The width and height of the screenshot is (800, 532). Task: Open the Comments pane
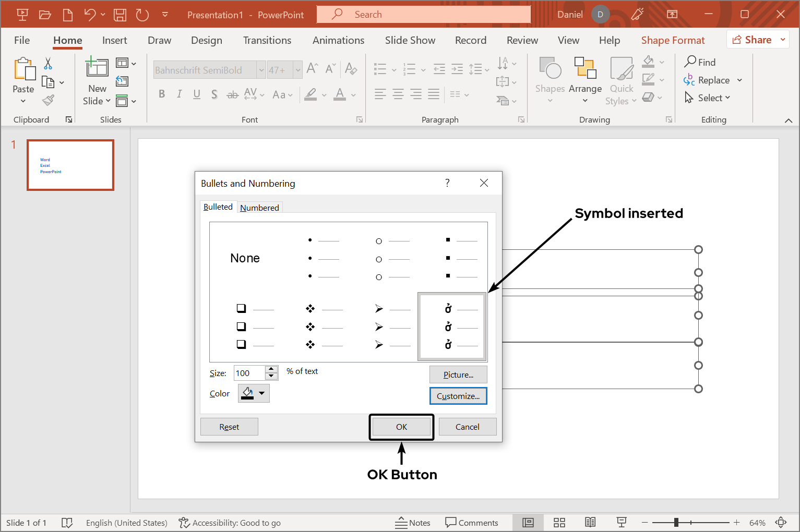472,523
